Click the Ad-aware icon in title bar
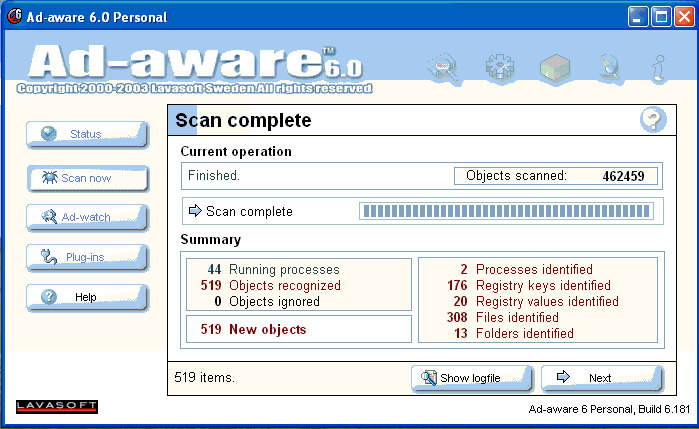This screenshot has width=699, height=429. click(x=15, y=17)
